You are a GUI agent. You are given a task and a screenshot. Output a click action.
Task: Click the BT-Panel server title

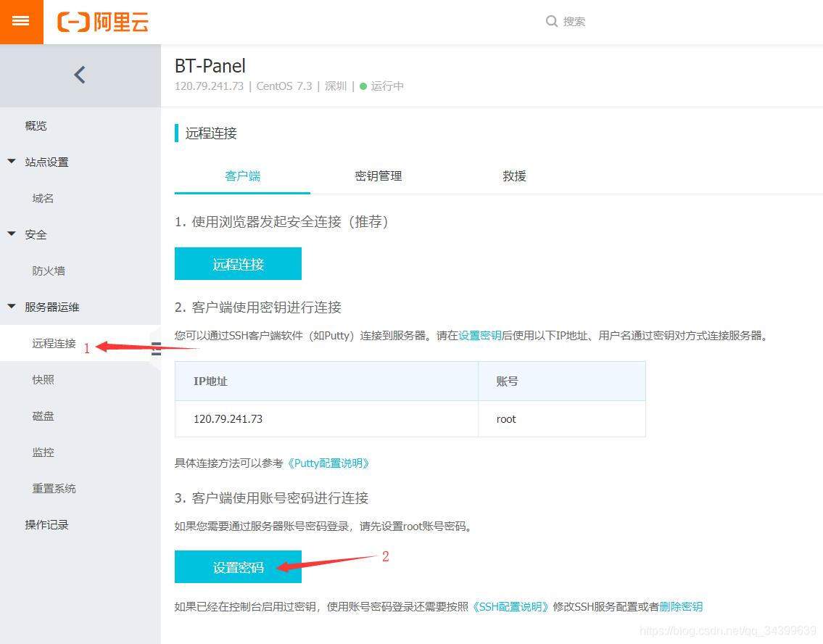pos(210,66)
